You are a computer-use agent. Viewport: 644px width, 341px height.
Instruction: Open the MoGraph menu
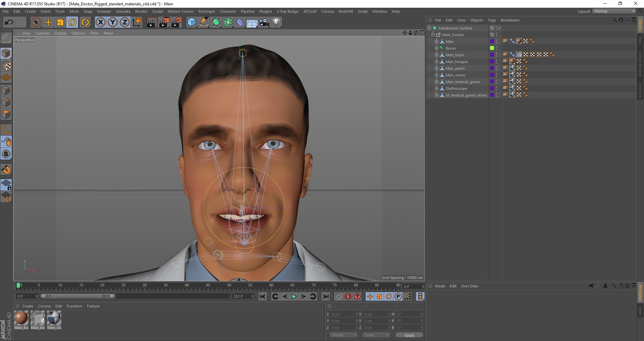click(x=207, y=11)
